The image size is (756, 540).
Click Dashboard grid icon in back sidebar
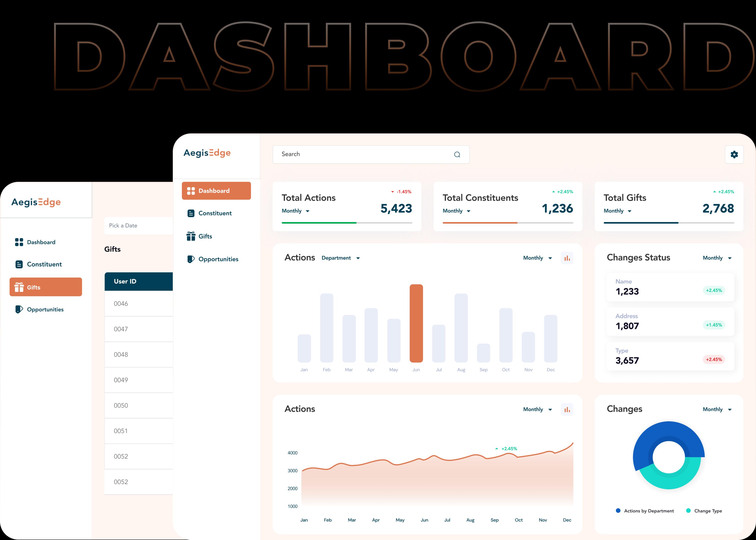coord(19,242)
